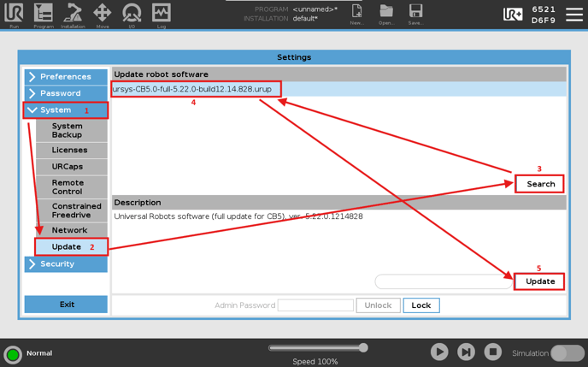Click the program name <unnamed>*

tap(315, 9)
